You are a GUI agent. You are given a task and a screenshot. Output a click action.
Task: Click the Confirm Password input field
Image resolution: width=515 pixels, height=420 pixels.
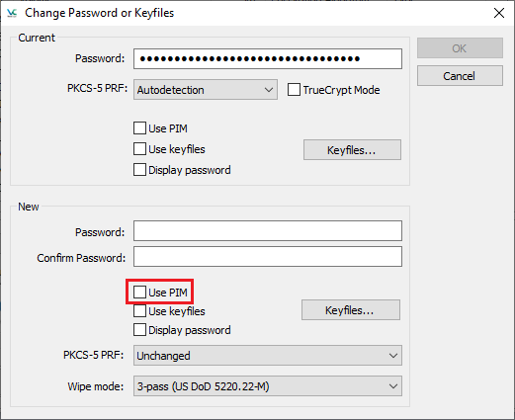tap(268, 257)
